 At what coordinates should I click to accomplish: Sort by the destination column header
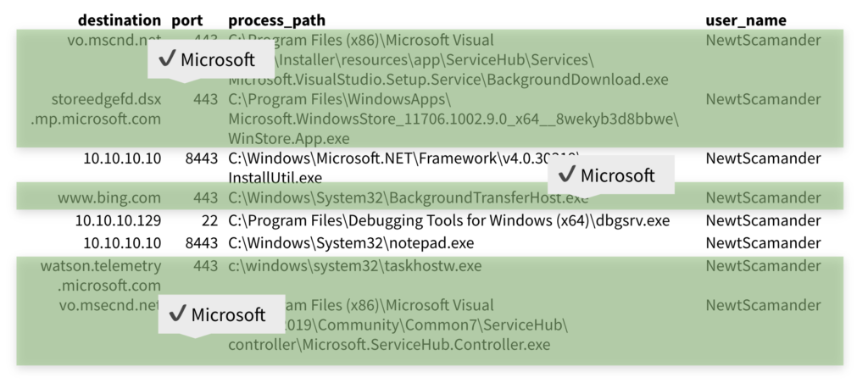119,20
